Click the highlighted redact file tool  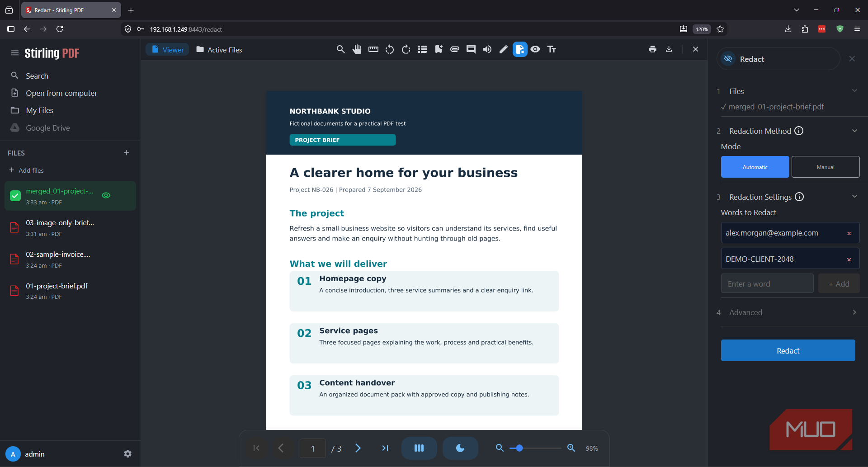pos(520,49)
